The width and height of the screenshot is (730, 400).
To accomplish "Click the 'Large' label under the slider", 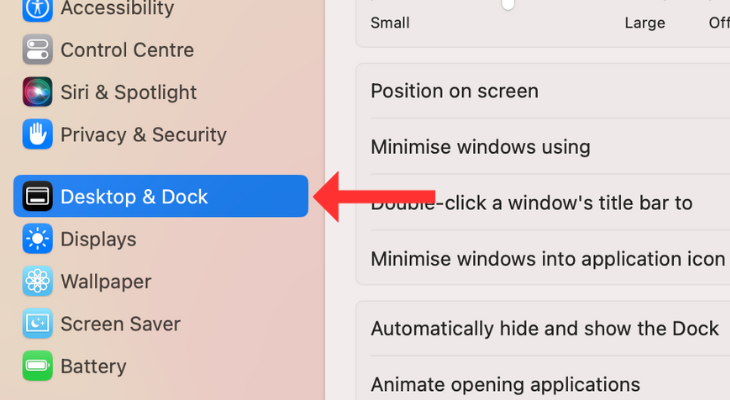I will (x=645, y=23).
